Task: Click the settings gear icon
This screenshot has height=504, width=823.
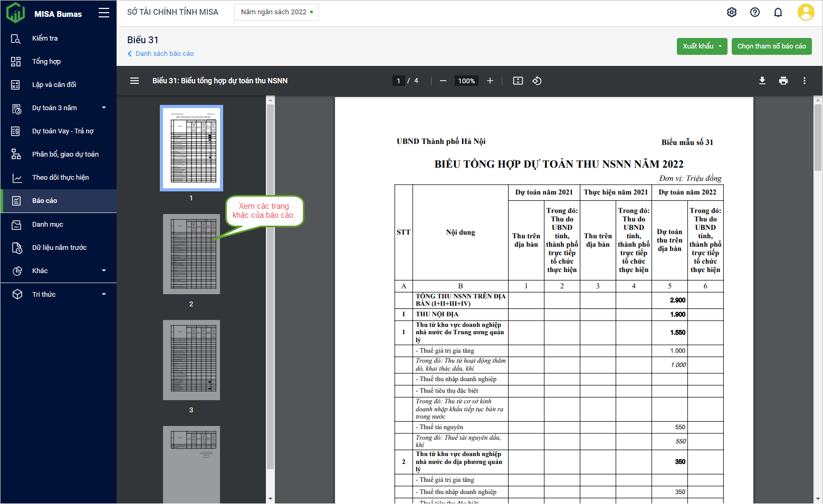Action: pyautogui.click(x=731, y=12)
